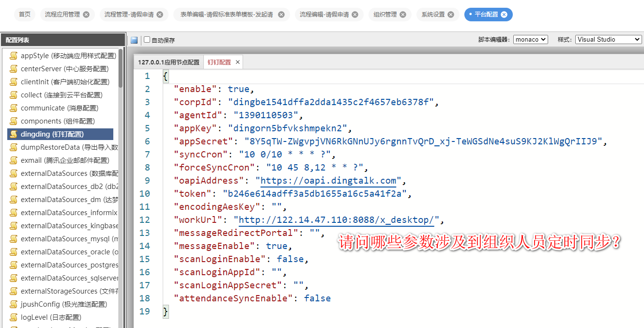Close the 组织管理 tab

pyautogui.click(x=402, y=15)
